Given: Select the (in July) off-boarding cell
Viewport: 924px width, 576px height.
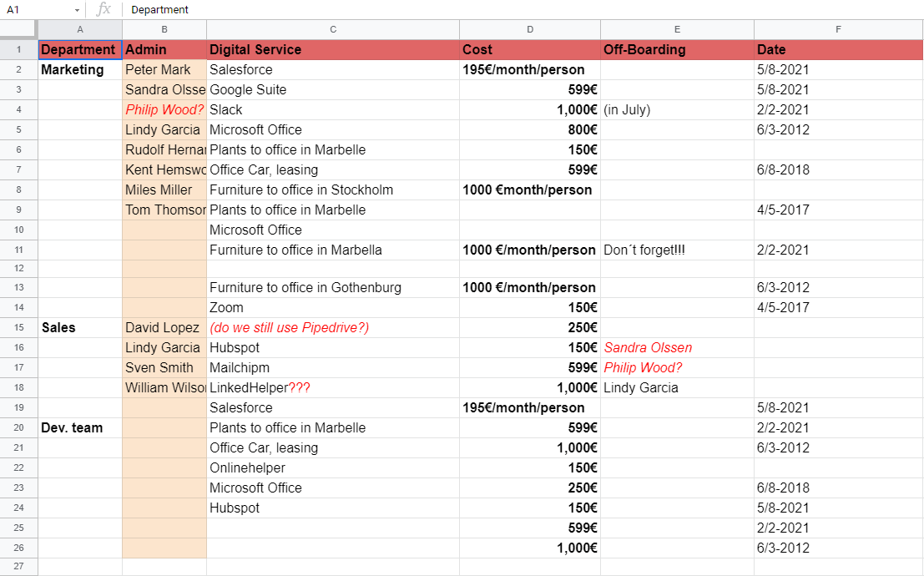Looking at the screenshot, I should point(677,109).
